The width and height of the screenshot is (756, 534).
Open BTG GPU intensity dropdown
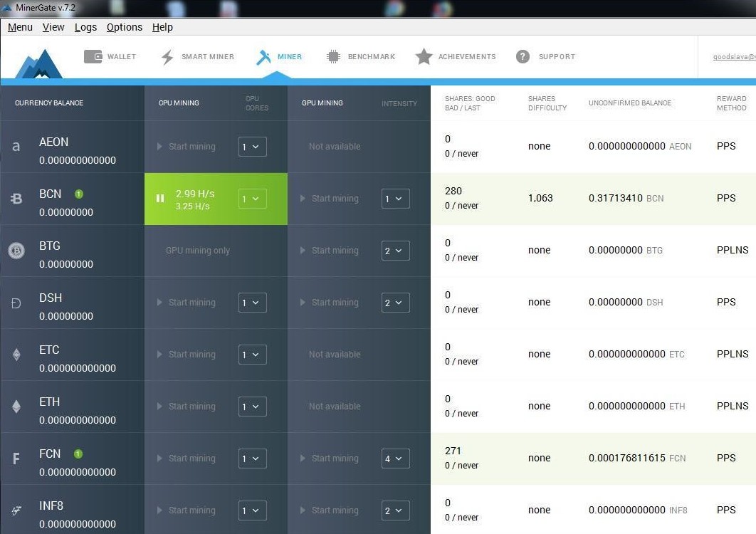395,251
